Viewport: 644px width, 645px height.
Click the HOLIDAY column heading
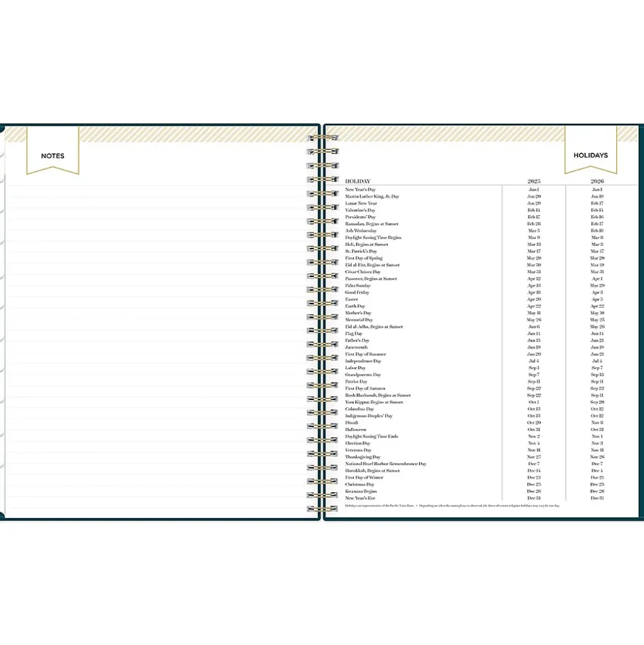pyautogui.click(x=358, y=181)
